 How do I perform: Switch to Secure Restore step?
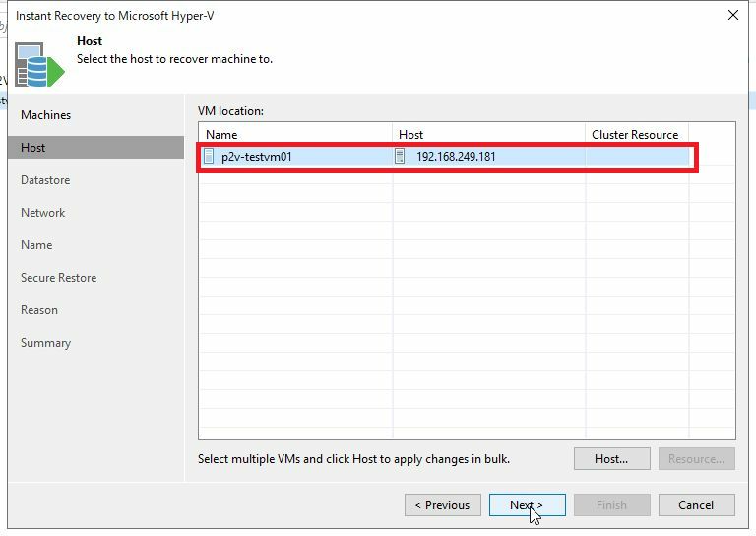pos(59,278)
